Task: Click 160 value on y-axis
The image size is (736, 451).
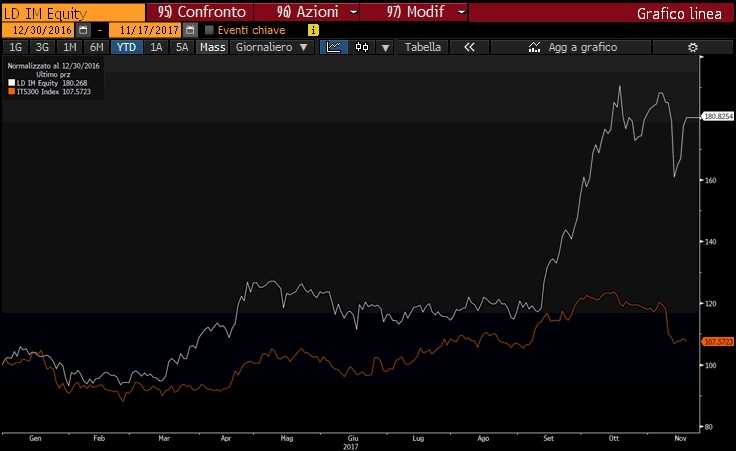Action: pos(710,180)
